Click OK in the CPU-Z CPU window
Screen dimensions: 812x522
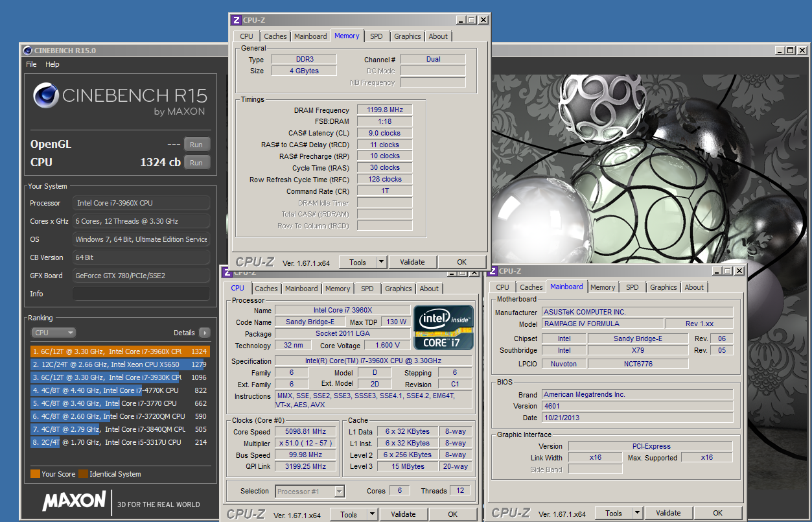point(452,515)
